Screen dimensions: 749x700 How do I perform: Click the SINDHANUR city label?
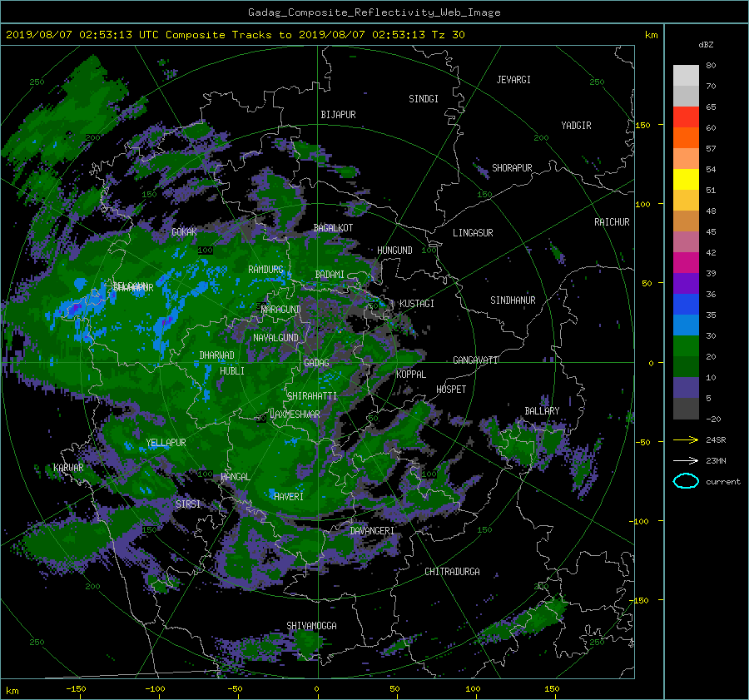[513, 300]
